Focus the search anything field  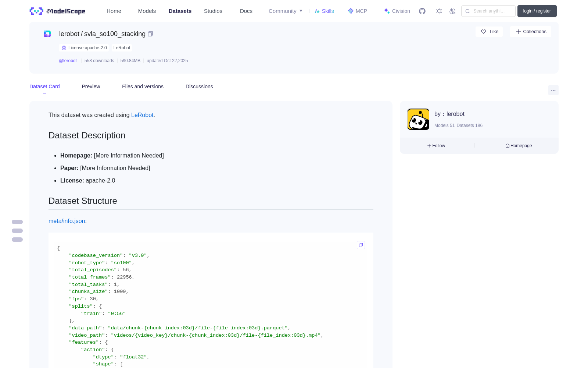(488, 11)
